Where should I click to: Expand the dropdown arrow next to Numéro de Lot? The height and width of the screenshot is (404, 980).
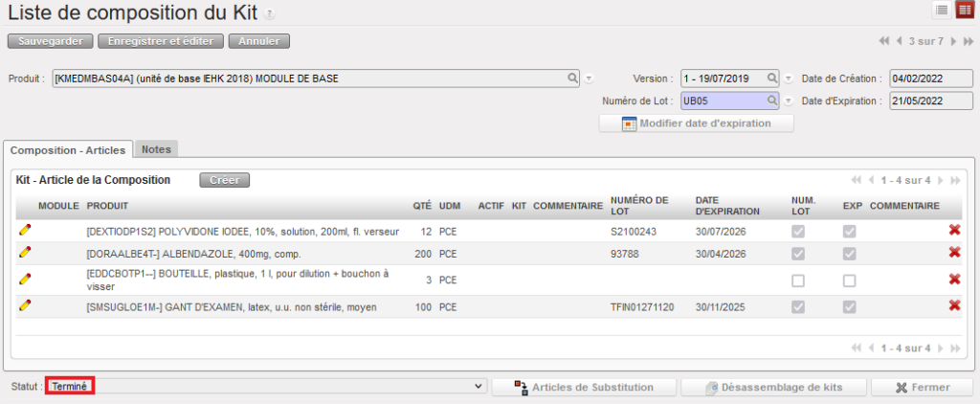[788, 101]
